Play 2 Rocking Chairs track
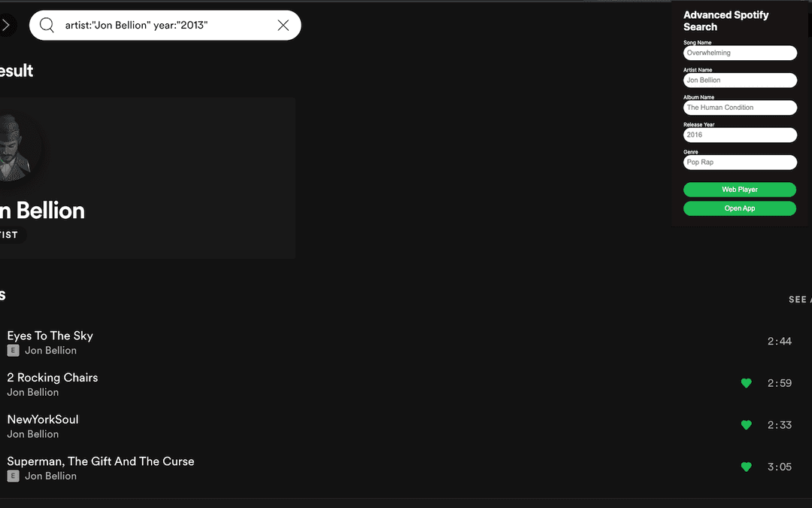 click(x=53, y=377)
